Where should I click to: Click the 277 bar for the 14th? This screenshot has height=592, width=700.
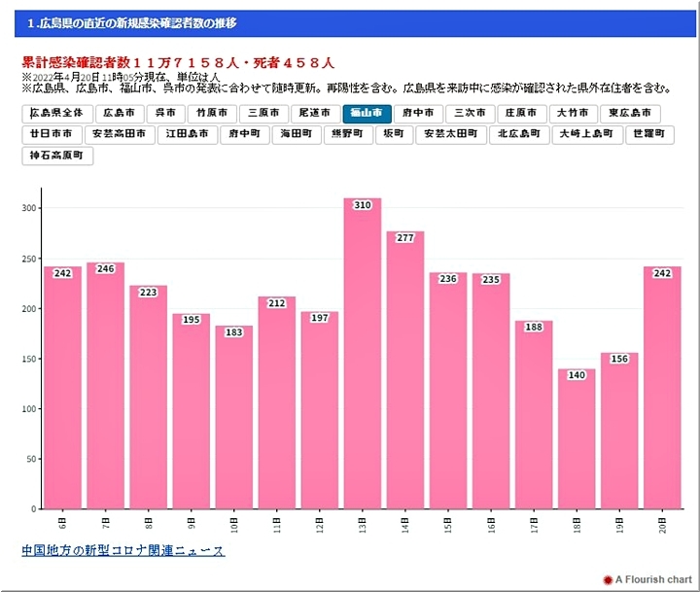[404, 369]
